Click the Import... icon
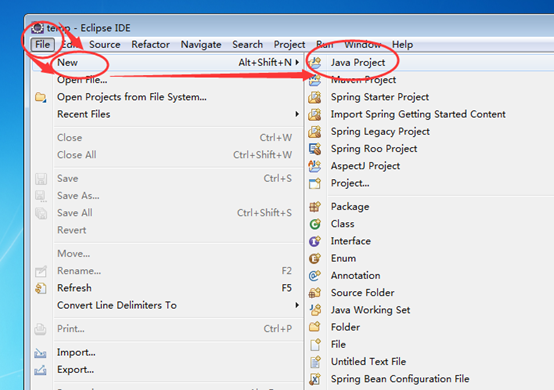554x390 pixels. pyautogui.click(x=41, y=353)
